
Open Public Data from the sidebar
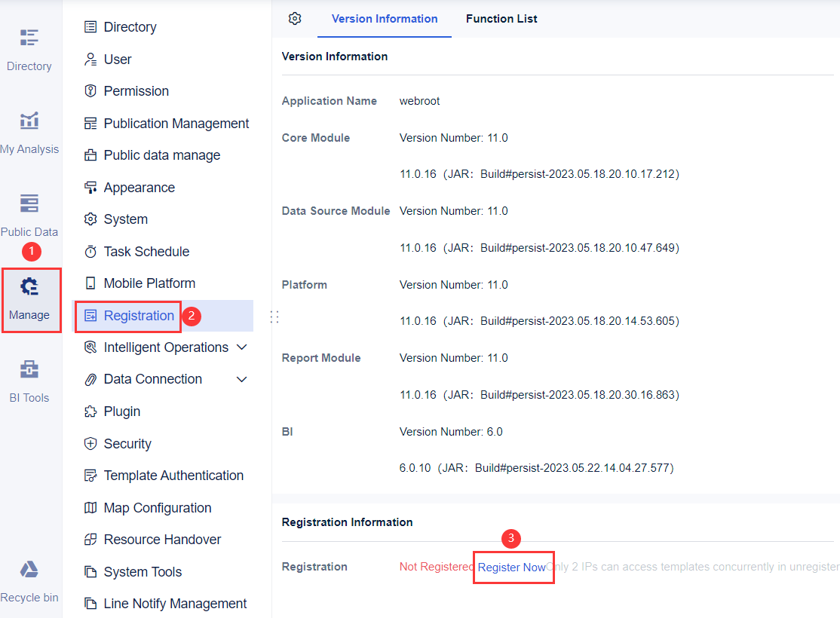29,215
